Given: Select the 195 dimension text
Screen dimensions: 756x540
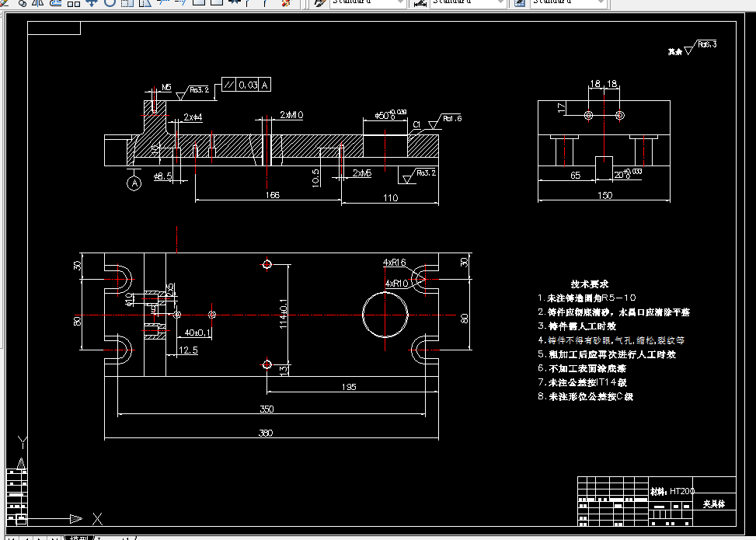Looking at the screenshot, I should coord(349,387).
